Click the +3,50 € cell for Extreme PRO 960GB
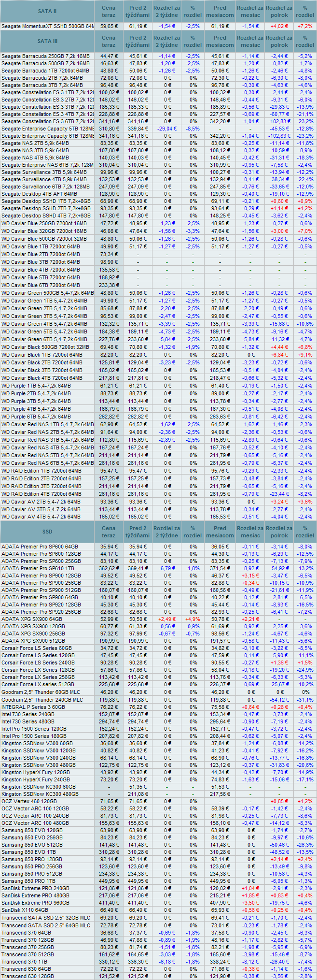317x980 pixels. (x=250, y=903)
